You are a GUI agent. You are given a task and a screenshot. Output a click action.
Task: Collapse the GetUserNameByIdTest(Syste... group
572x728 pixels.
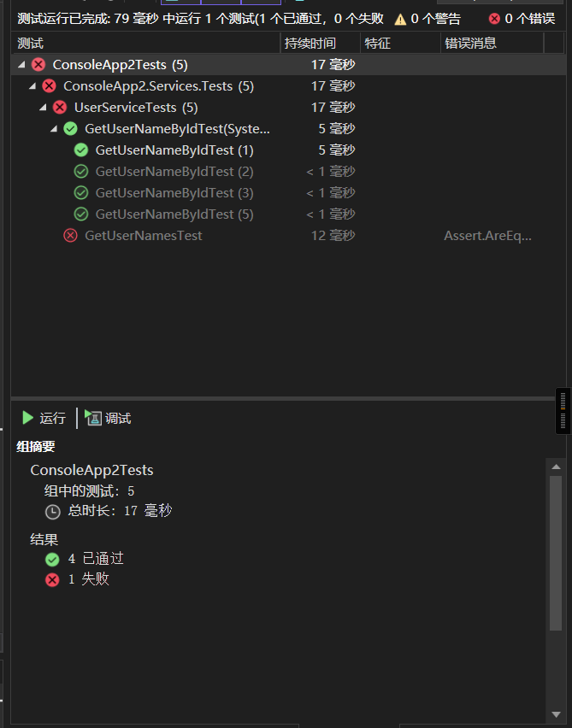pos(53,129)
